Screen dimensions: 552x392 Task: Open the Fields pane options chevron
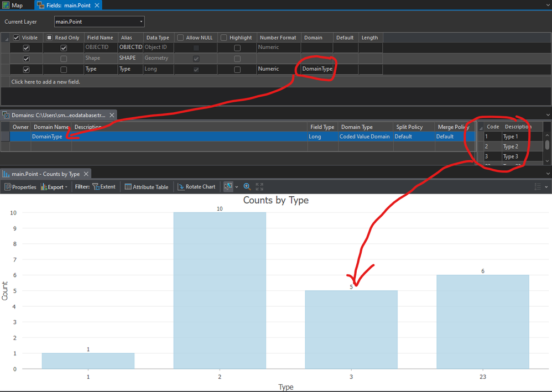[x=548, y=6]
